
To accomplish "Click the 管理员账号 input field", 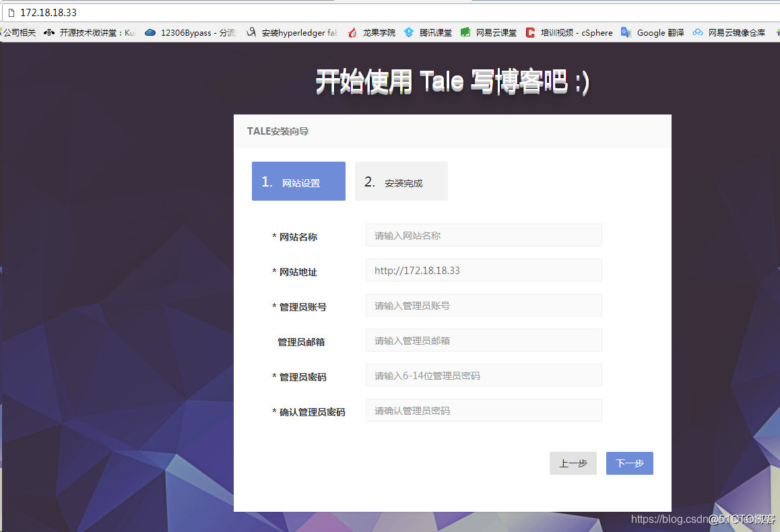I will point(483,305).
